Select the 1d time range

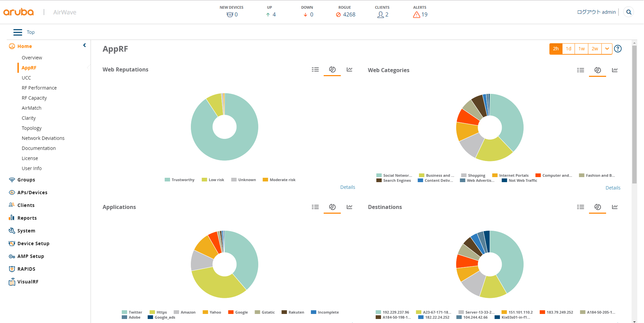pyautogui.click(x=569, y=49)
